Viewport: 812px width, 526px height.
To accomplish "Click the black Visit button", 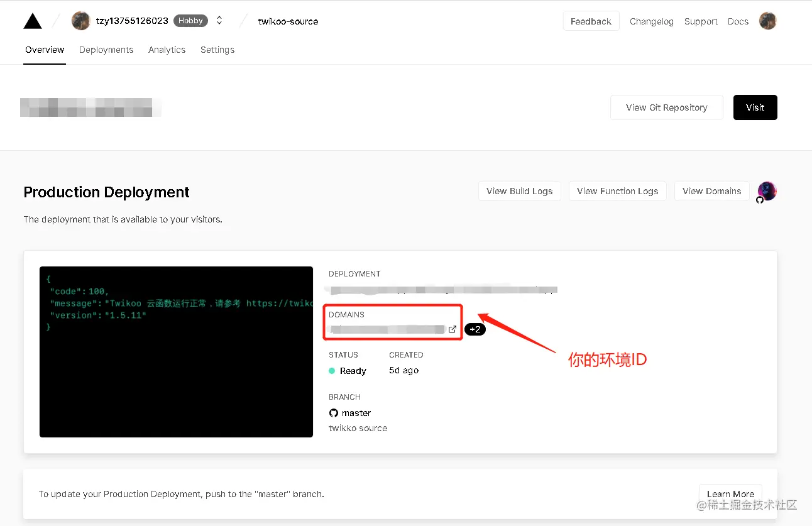I will click(755, 107).
